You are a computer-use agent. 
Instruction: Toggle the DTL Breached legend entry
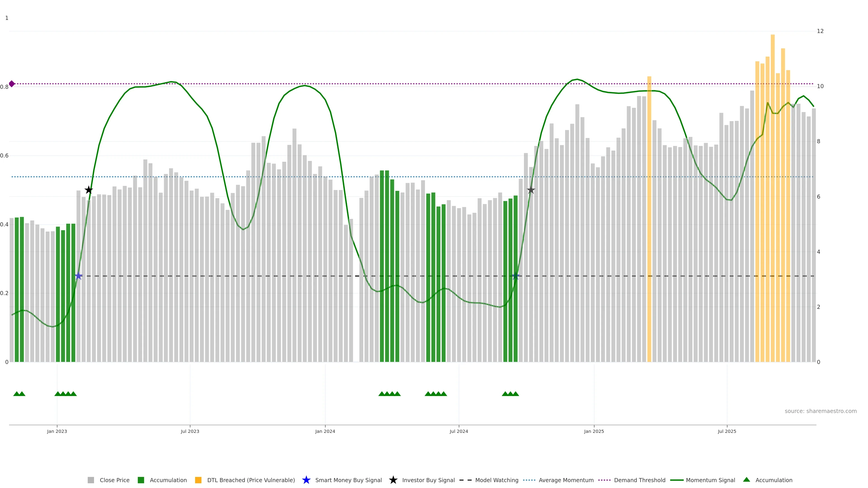(x=251, y=480)
